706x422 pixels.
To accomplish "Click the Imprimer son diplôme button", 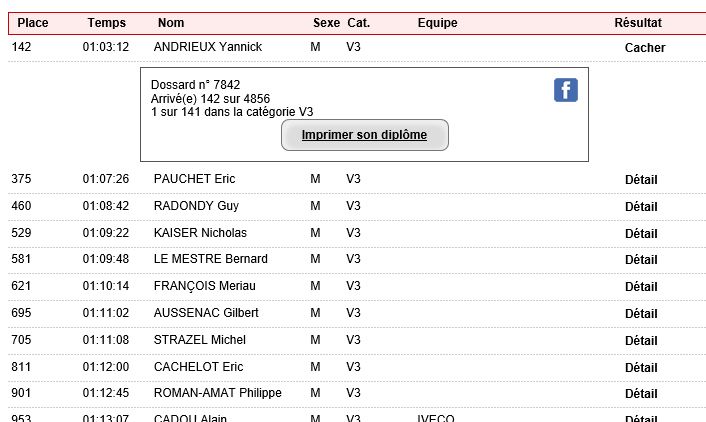I will (x=365, y=135).
